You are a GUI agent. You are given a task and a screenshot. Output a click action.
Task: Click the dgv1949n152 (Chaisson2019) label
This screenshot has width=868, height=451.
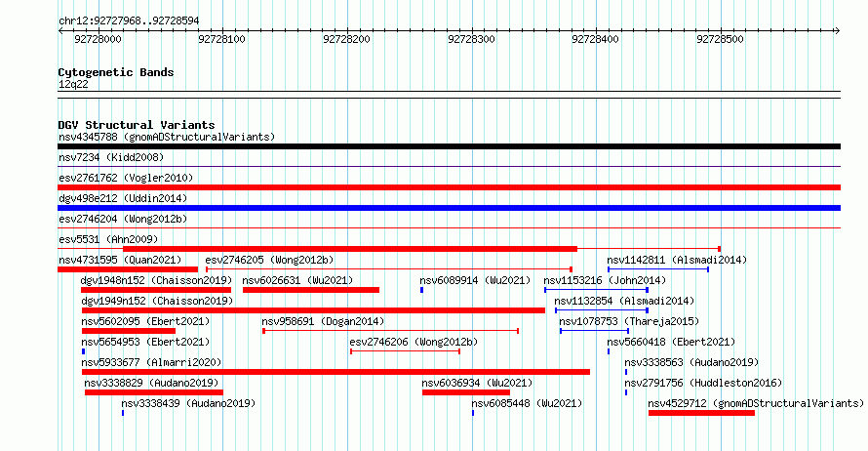[x=157, y=301]
